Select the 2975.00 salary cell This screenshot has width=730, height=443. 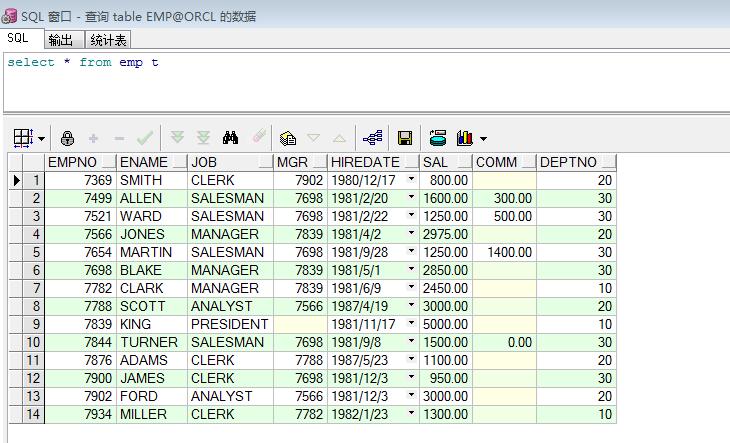(x=446, y=235)
